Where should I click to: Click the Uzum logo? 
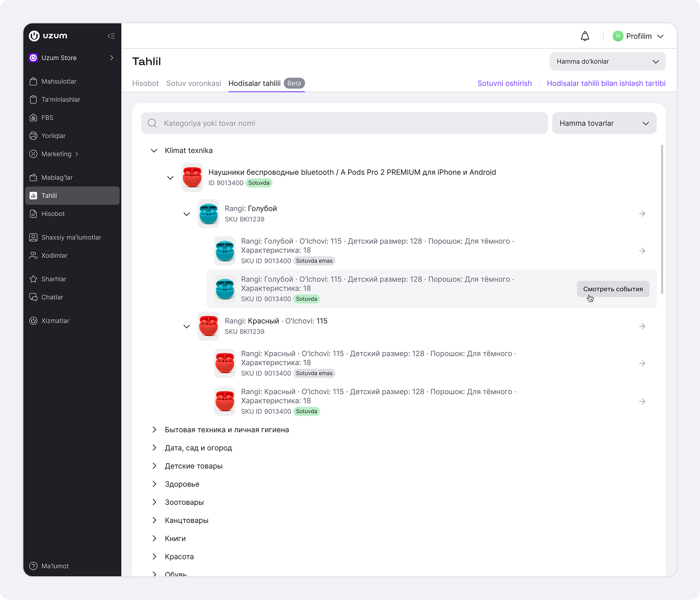(48, 36)
